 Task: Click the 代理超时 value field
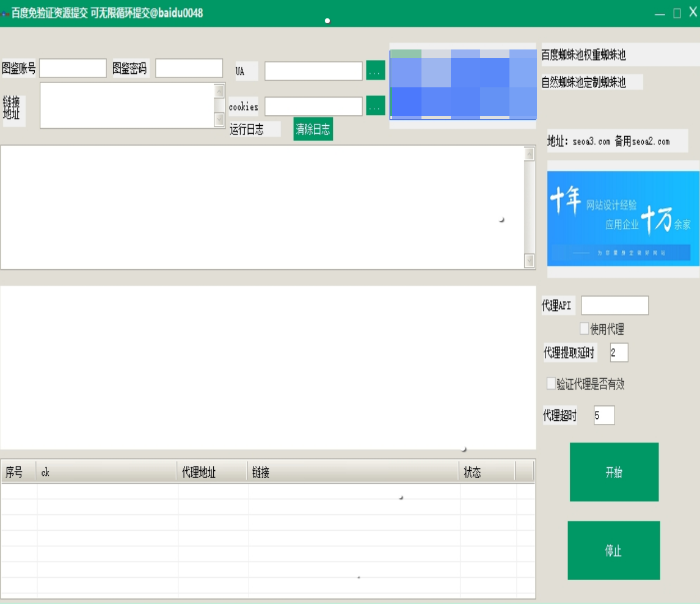point(603,415)
